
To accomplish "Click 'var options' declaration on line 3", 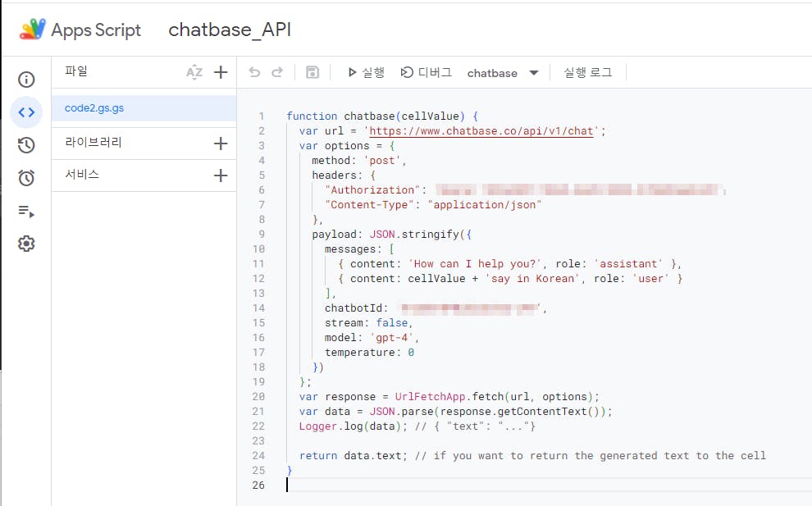I will point(334,146).
